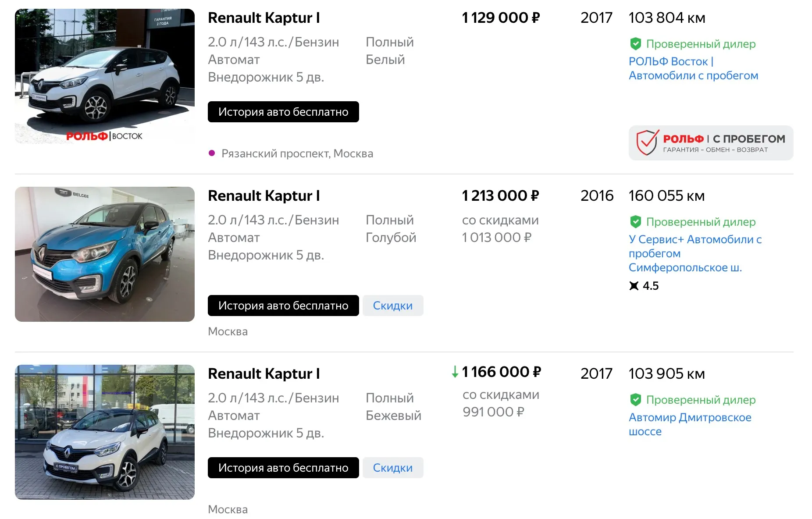
Task: Click the green verified dealer shield for РОЛЬФ Восток
Action: [x=635, y=44]
